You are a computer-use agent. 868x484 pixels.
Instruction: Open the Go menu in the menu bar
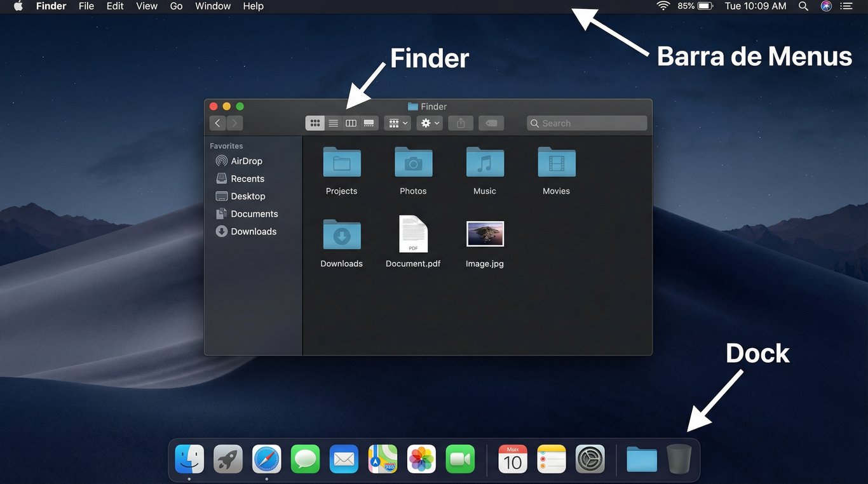coord(176,6)
